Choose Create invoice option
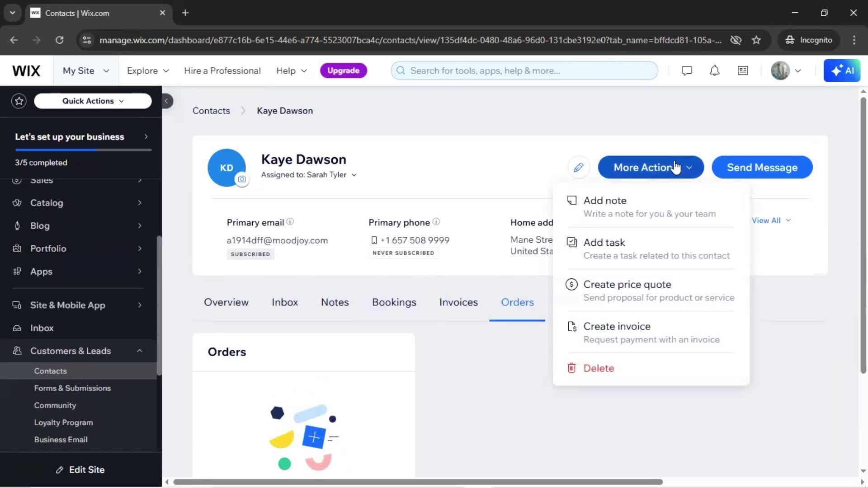868x488 pixels. [651, 333]
